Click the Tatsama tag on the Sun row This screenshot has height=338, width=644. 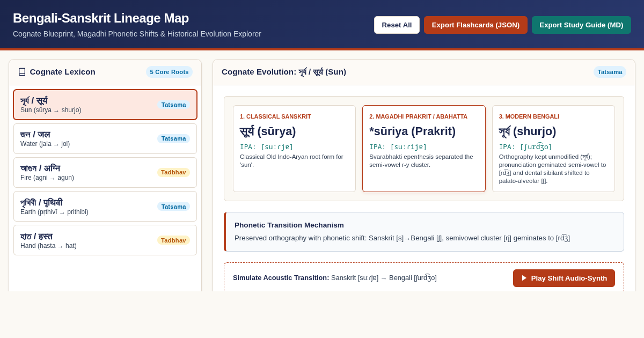173,105
